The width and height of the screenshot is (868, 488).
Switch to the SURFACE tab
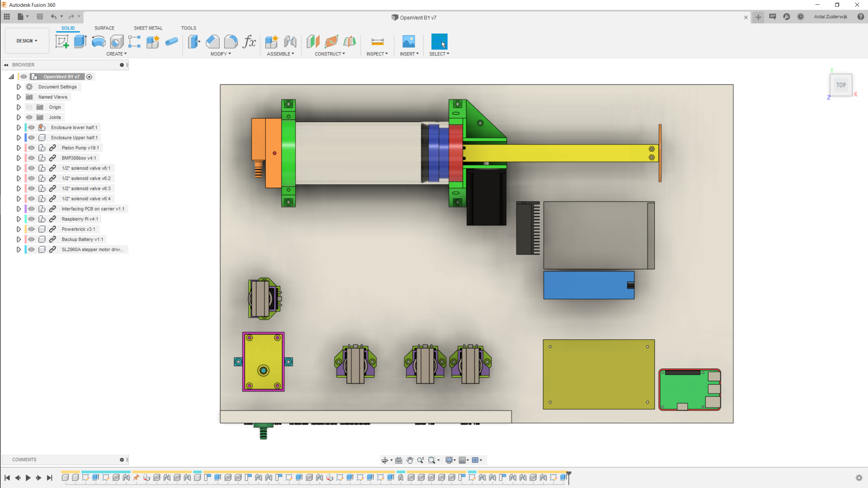tap(104, 28)
